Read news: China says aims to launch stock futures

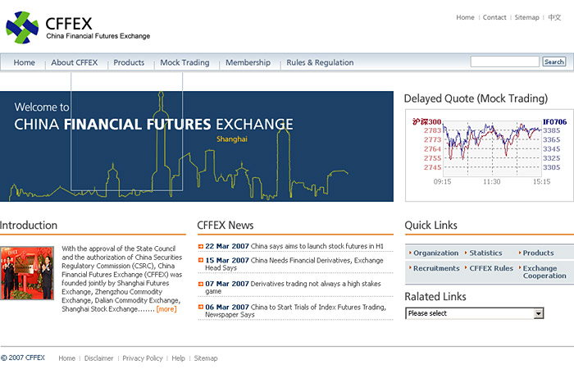pos(317,246)
